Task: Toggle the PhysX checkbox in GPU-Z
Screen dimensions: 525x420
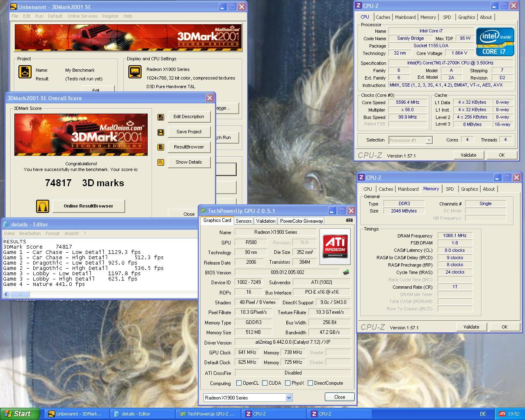Action: (288, 383)
